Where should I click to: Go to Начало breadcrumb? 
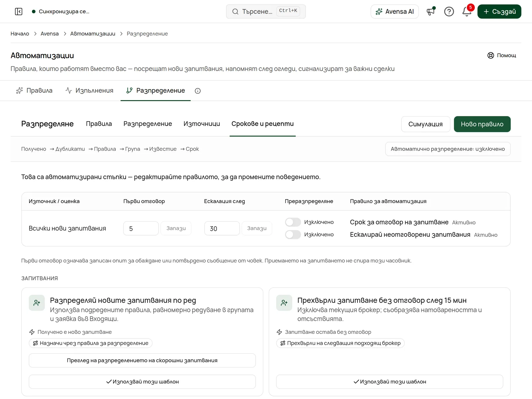pyautogui.click(x=20, y=34)
